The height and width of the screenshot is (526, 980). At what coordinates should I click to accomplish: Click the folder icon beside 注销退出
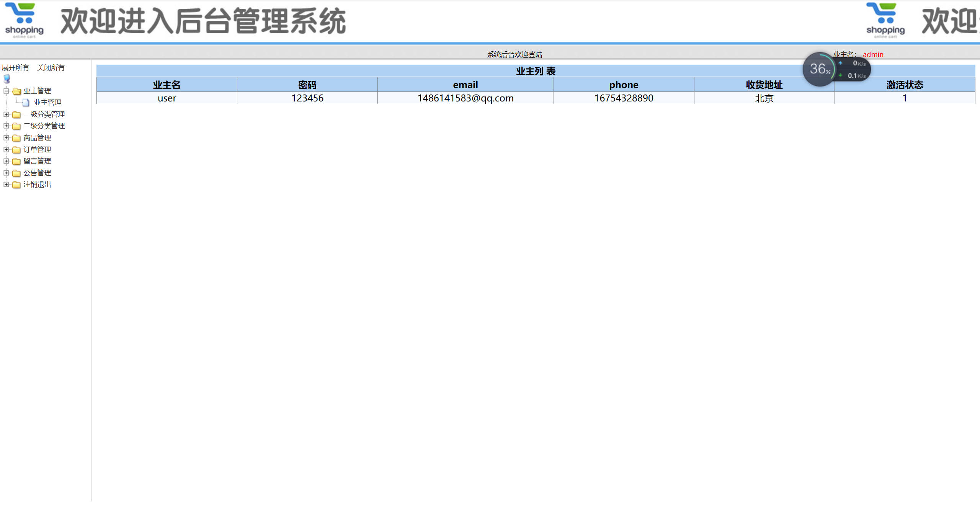point(16,185)
